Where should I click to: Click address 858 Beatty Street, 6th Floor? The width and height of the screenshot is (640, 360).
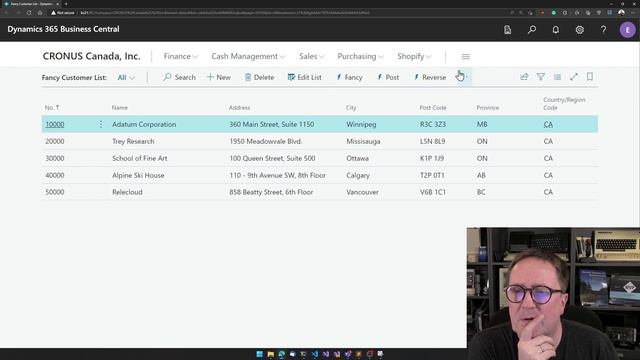coord(271,192)
